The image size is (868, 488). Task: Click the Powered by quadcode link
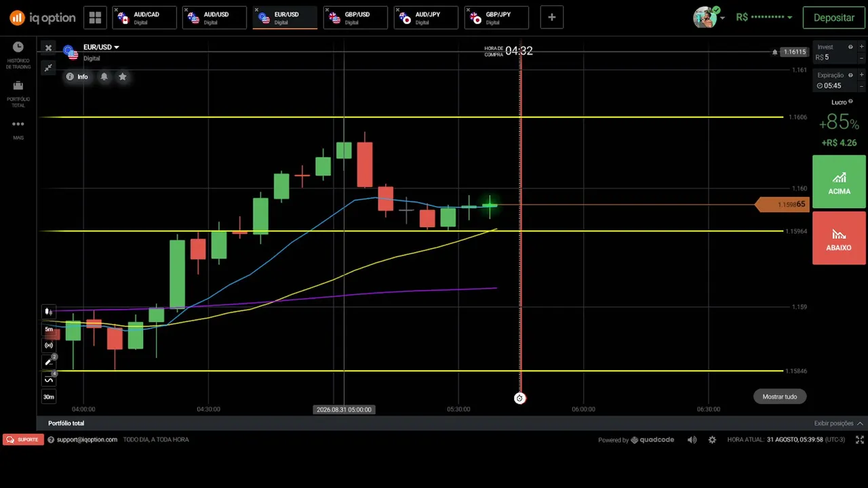[636, 440]
